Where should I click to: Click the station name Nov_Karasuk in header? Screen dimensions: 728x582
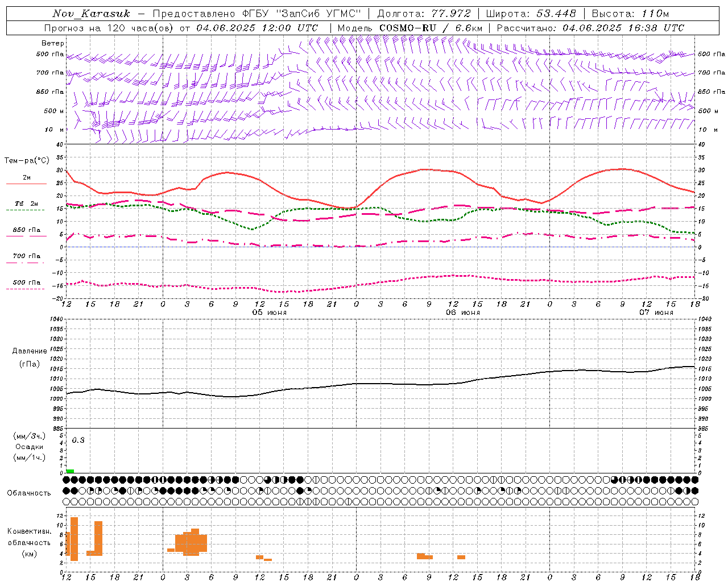pos(91,14)
